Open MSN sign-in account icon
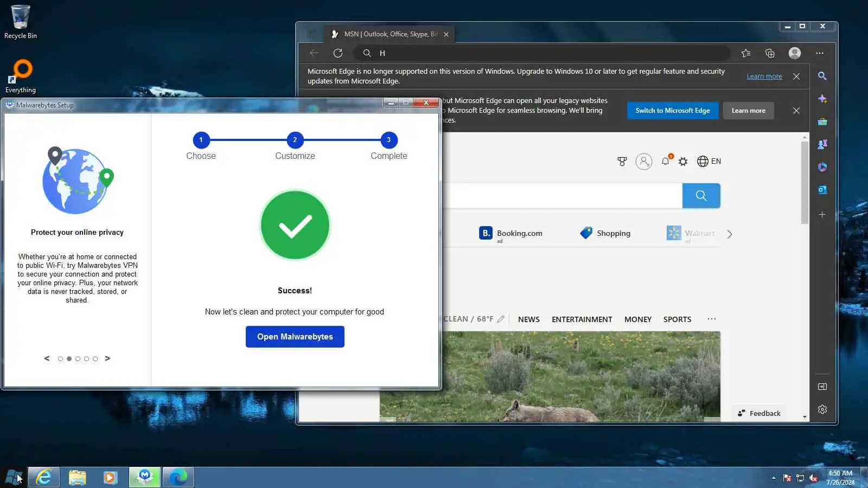 644,162
